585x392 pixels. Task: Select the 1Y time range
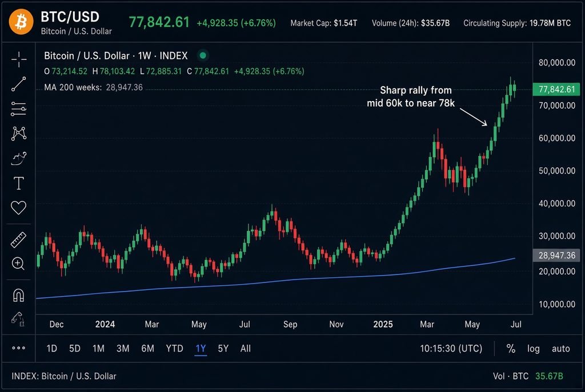click(201, 349)
